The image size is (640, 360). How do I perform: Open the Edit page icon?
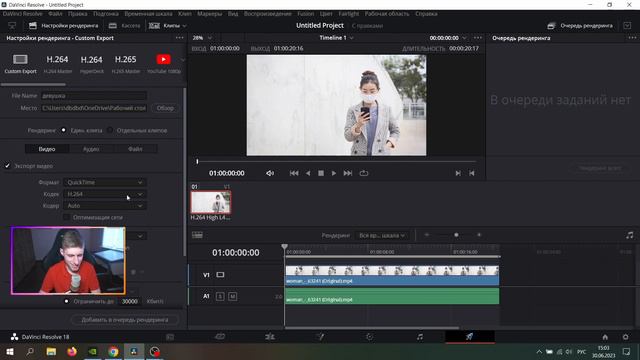[x=270, y=337]
